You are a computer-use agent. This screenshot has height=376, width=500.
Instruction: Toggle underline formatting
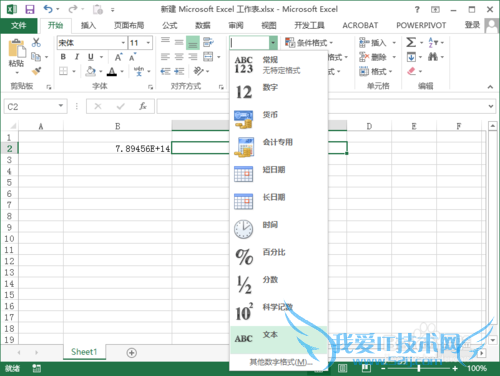(91, 57)
